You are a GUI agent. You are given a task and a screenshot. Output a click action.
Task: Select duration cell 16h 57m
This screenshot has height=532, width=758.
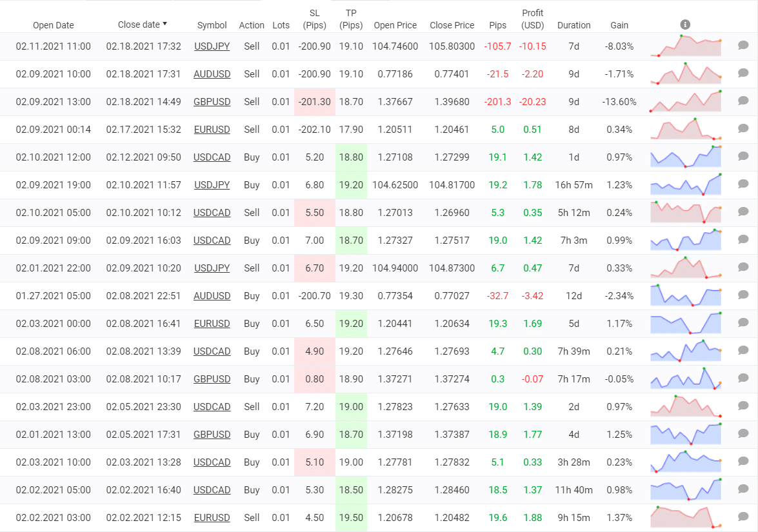573,185
